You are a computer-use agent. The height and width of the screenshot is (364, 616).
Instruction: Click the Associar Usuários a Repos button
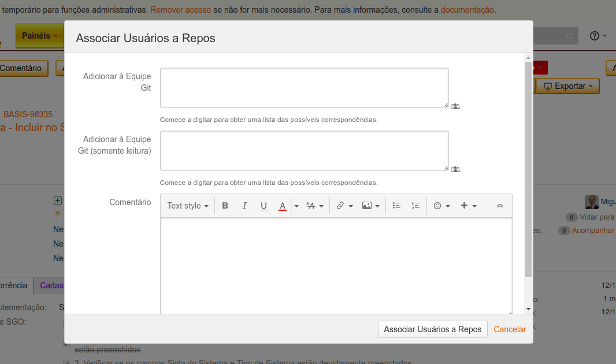[432, 329]
